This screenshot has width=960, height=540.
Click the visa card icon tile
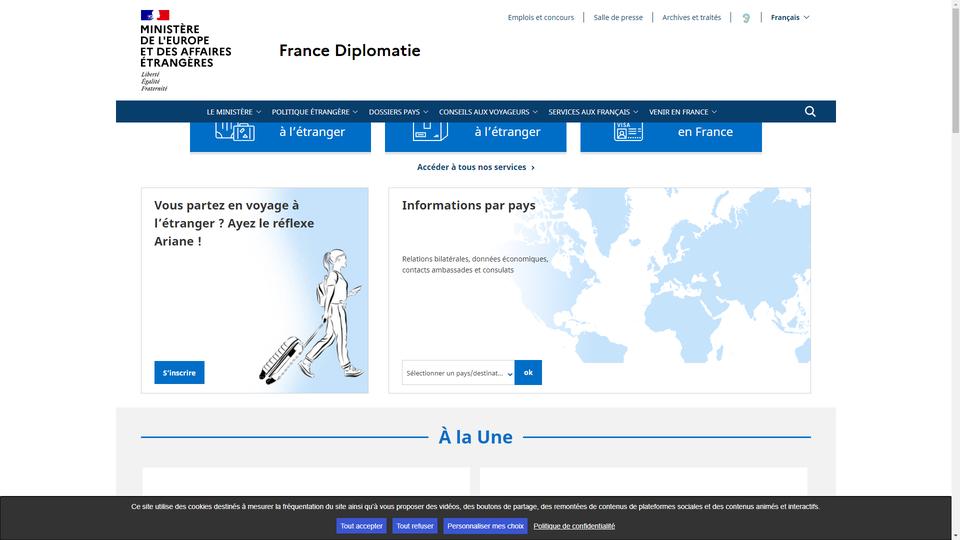tap(628, 131)
